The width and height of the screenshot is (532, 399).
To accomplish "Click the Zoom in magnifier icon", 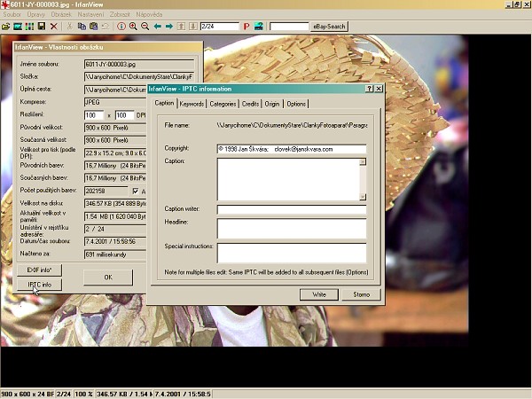I will 133,27.
